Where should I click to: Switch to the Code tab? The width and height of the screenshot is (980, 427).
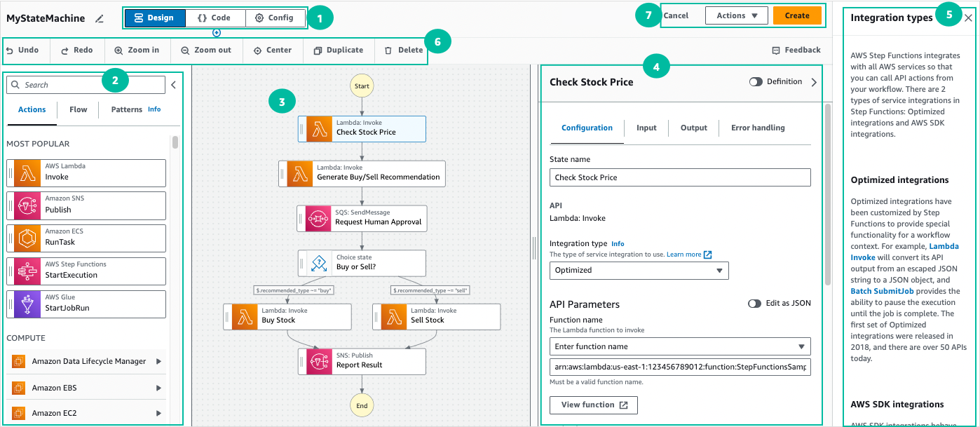(x=216, y=18)
